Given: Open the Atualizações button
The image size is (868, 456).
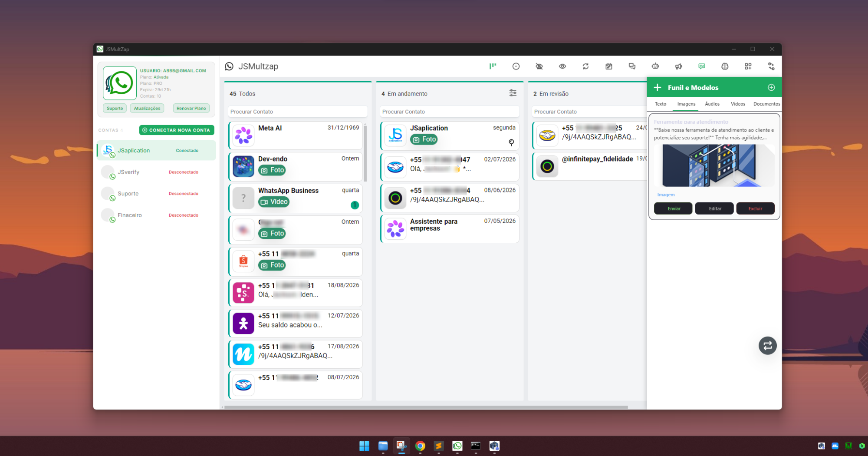Looking at the screenshot, I should tap(147, 108).
